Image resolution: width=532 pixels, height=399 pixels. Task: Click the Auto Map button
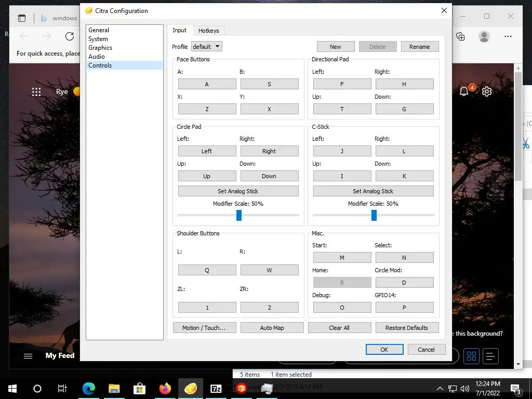272,328
